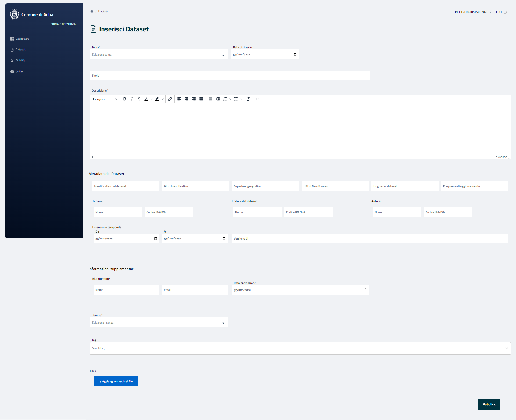Expand the Seleziona tema dropdown
This screenshot has width=516, height=420.
[x=159, y=55]
